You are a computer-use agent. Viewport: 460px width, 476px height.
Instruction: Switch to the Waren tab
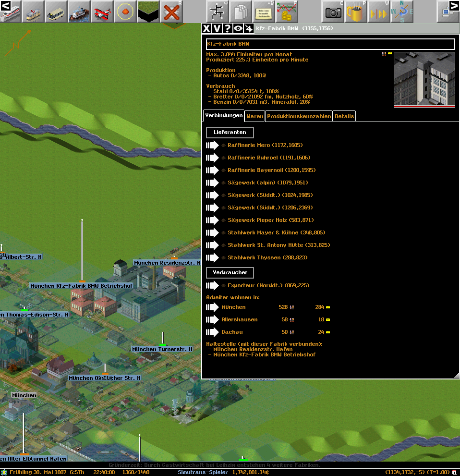[254, 116]
